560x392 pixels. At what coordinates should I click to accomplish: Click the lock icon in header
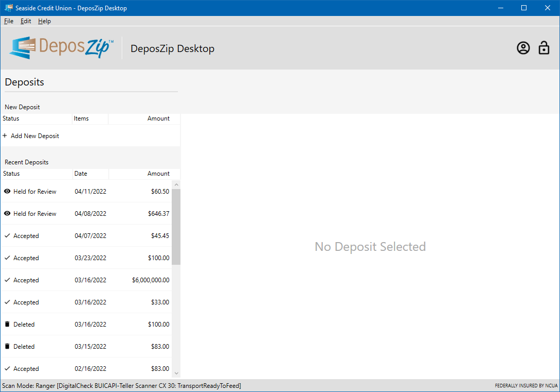543,47
